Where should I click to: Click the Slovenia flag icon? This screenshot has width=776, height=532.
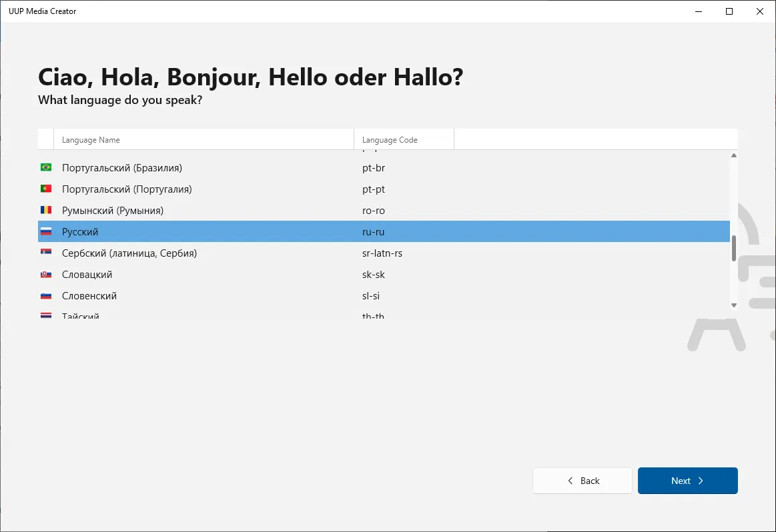click(46, 295)
